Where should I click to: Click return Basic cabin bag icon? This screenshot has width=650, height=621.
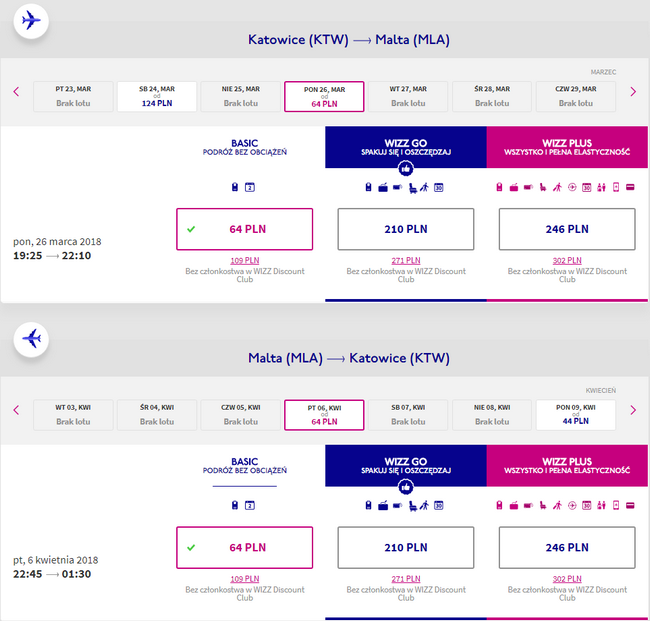pyautogui.click(x=235, y=505)
